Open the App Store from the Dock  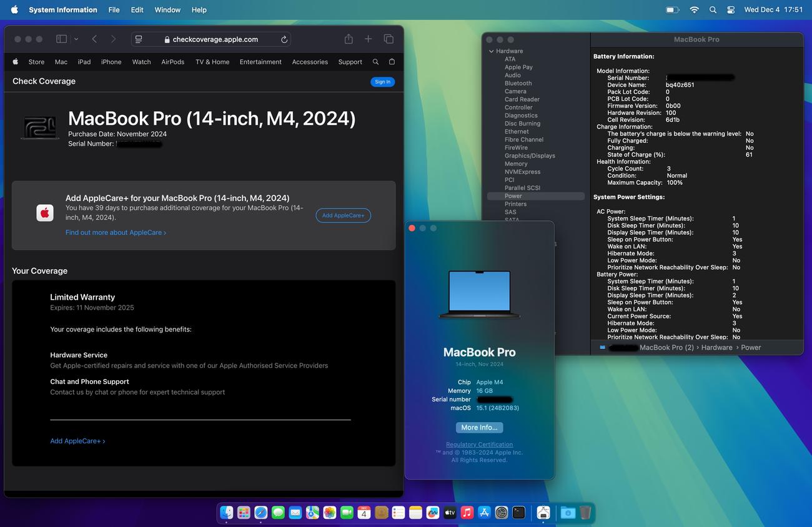click(484, 513)
